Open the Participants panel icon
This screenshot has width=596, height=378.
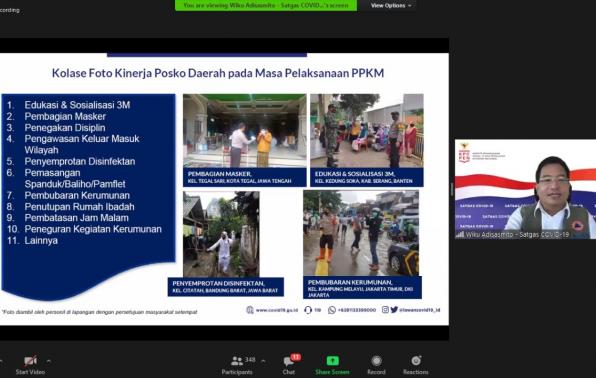(x=237, y=360)
